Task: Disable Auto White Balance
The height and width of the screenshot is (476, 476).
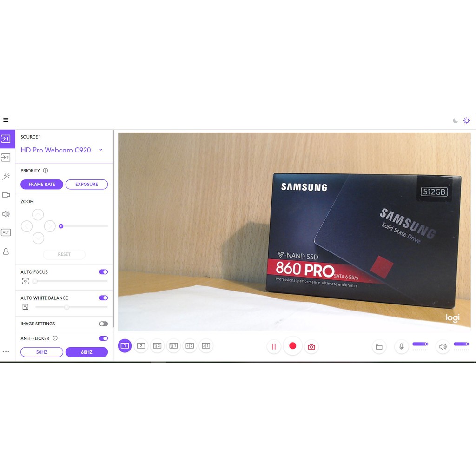Action: 103,298
